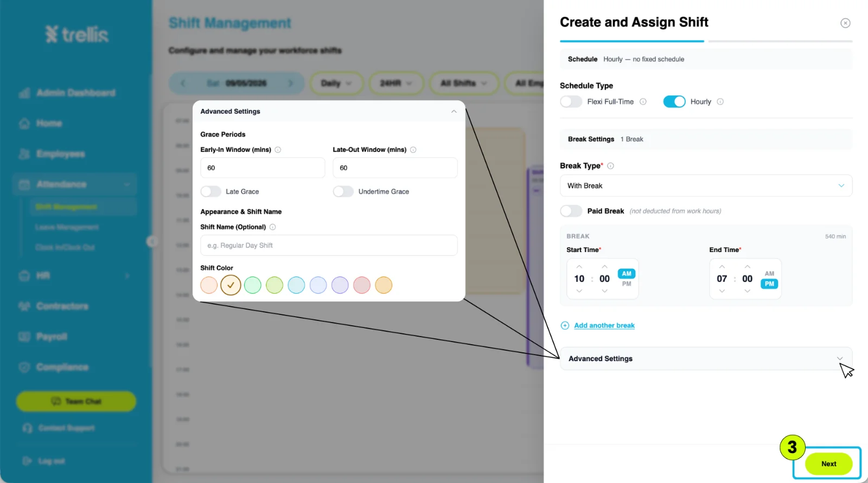The height and width of the screenshot is (483, 868).
Task: Click the info icon beside Hourly
Action: [x=720, y=102]
